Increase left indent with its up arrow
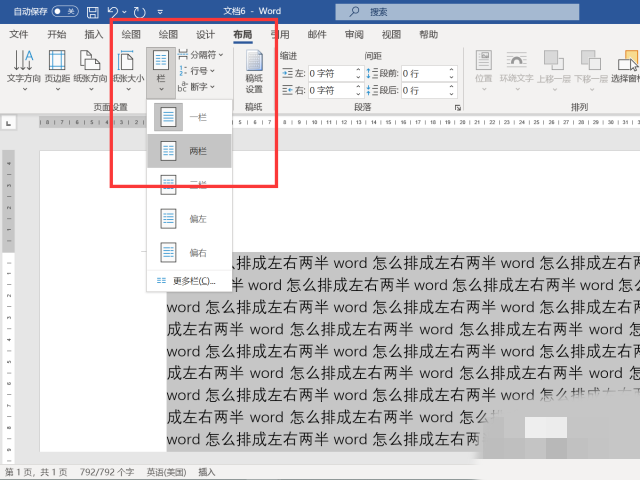Image resolution: width=640 pixels, height=480 pixels. tap(358, 70)
